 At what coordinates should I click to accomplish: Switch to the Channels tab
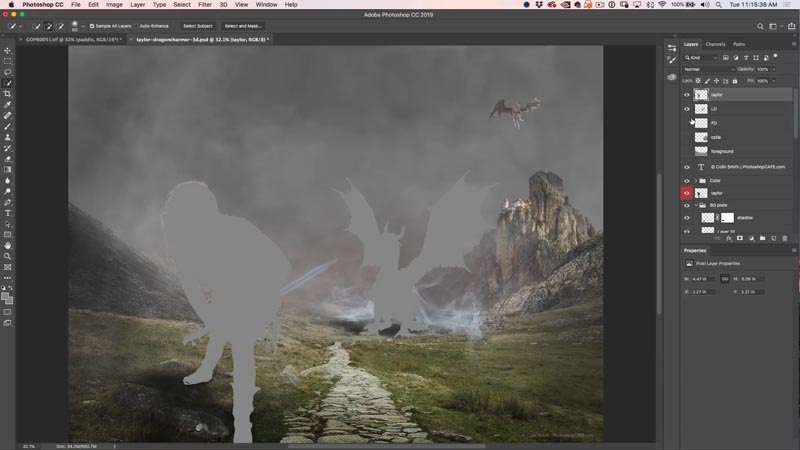(x=715, y=44)
